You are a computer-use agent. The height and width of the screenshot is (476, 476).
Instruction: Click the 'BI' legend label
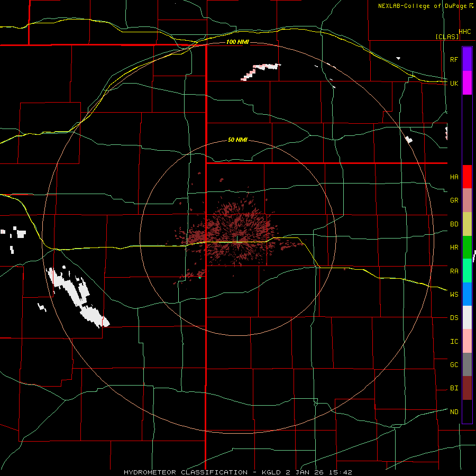click(454, 388)
